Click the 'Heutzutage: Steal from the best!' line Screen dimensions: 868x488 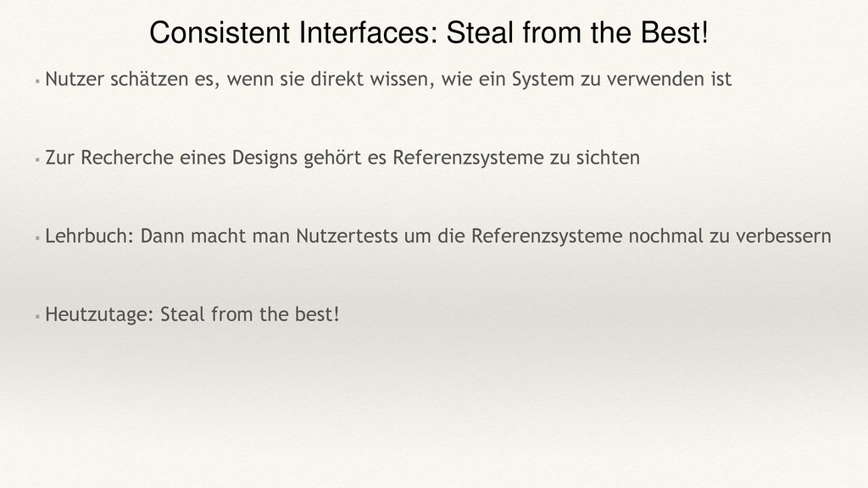pyautogui.click(x=192, y=314)
